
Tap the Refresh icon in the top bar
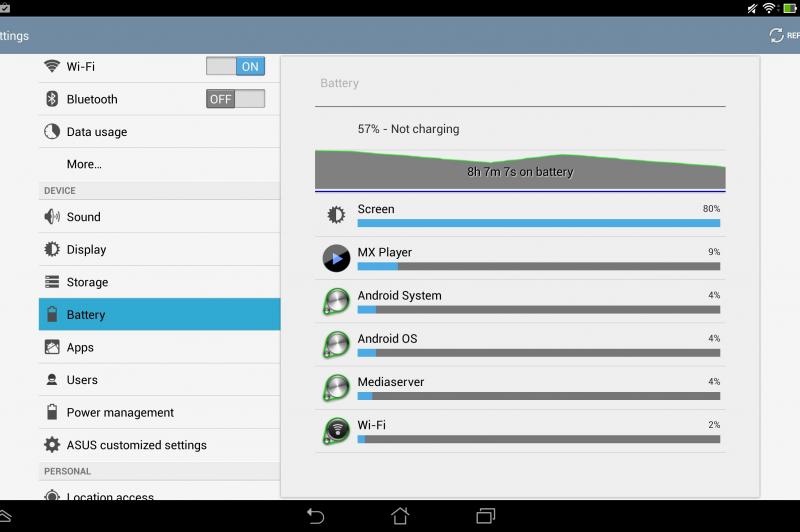pos(777,35)
